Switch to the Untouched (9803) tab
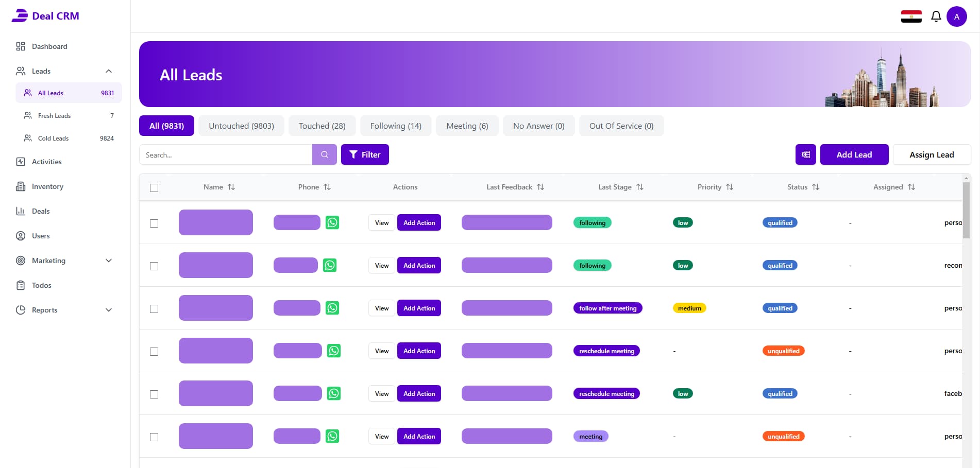The image size is (980, 468). click(x=241, y=126)
